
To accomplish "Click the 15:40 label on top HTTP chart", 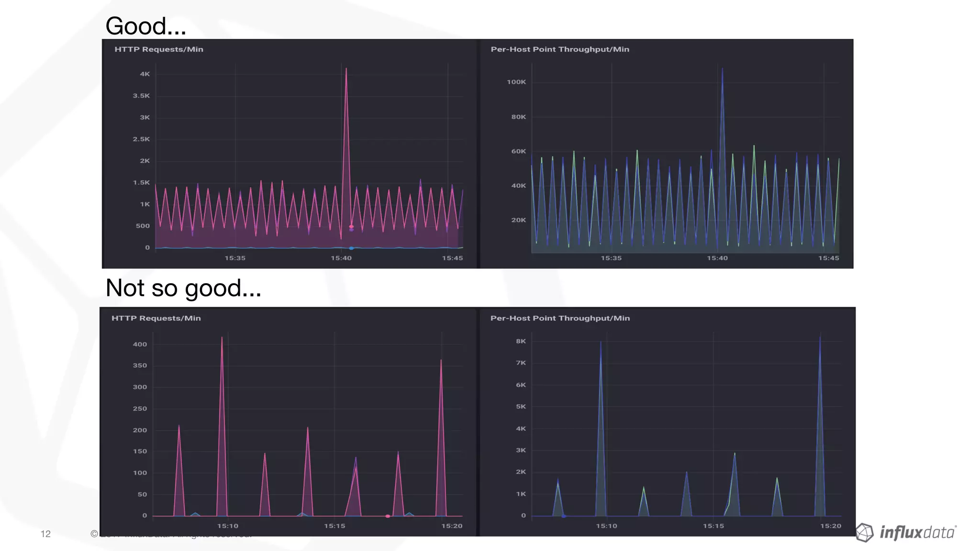I will 341,258.
